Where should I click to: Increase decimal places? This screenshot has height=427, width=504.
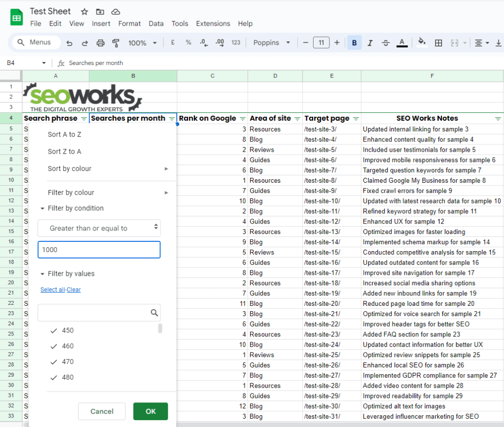tap(220, 43)
